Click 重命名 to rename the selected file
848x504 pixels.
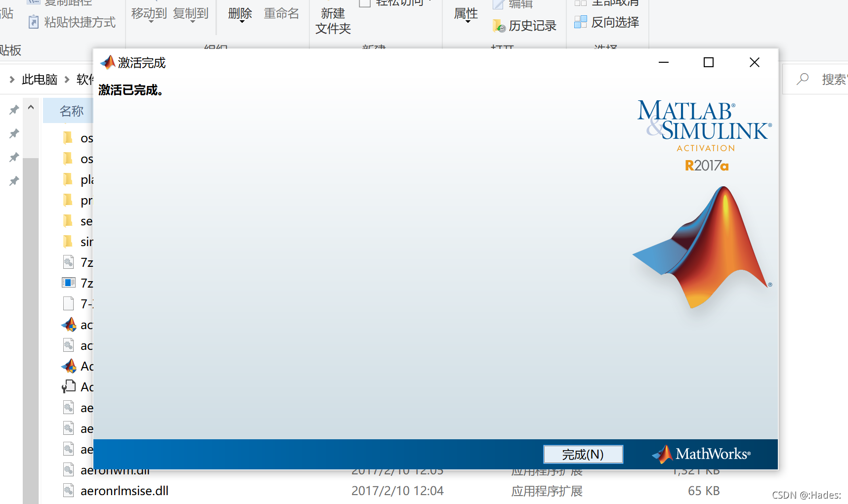click(x=282, y=14)
